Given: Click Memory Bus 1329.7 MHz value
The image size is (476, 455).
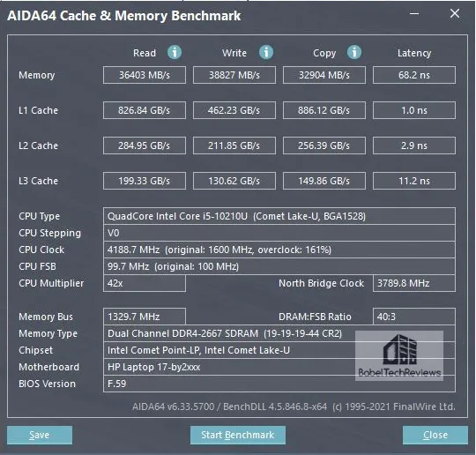Looking at the screenshot, I should (145, 317).
